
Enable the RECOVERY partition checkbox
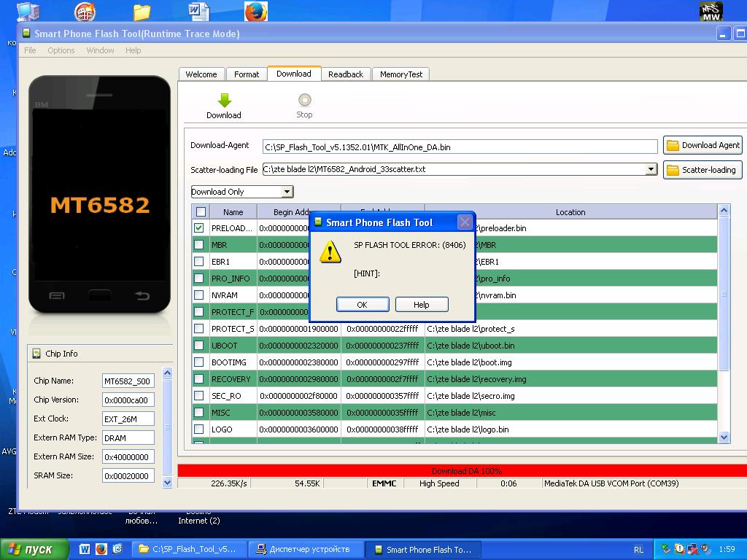point(199,379)
